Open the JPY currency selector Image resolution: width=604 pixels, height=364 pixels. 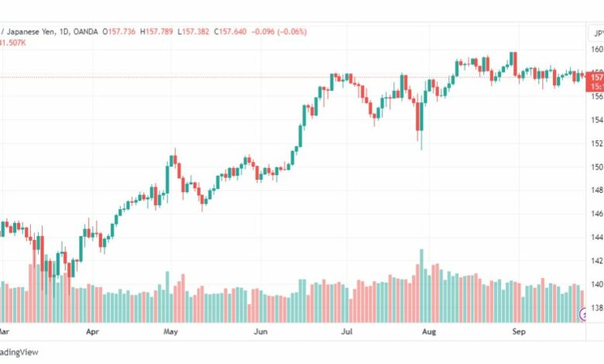pos(596,33)
